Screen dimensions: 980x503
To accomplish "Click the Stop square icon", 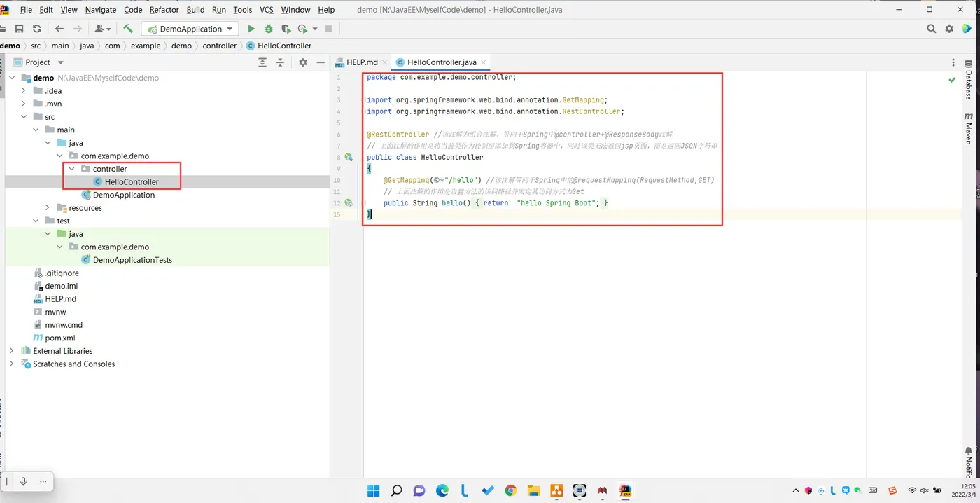I will [328, 29].
